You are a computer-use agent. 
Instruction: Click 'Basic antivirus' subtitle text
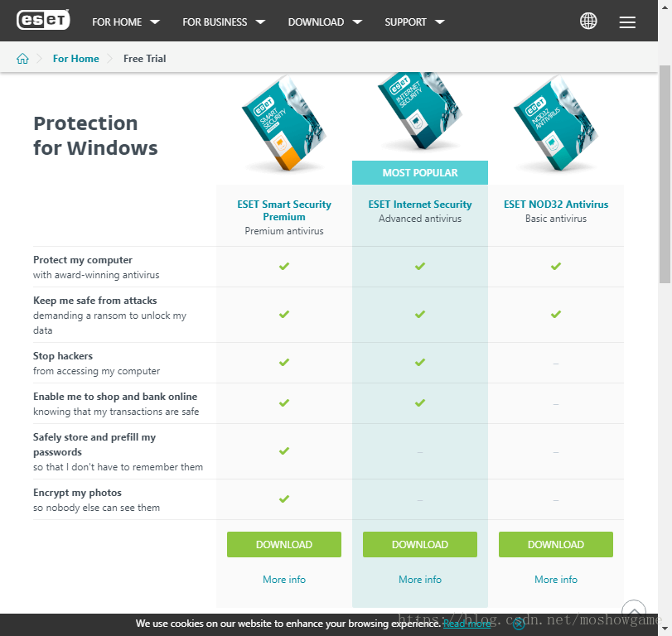[x=556, y=219]
